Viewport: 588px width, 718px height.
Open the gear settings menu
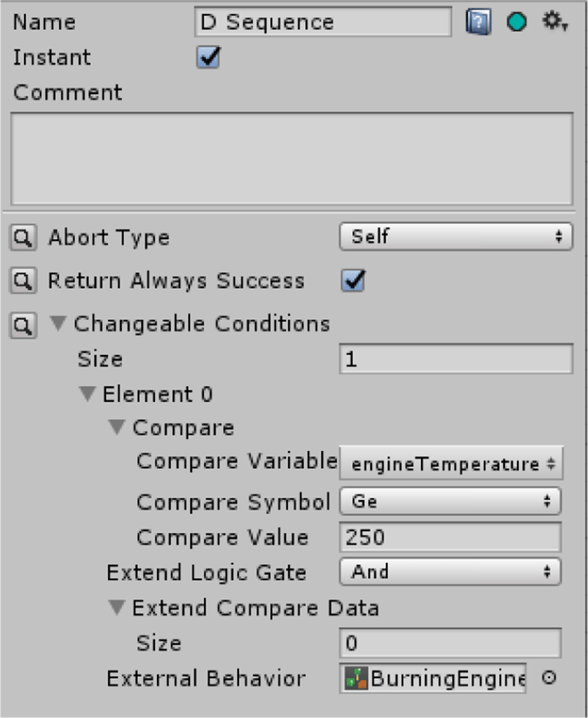555,21
